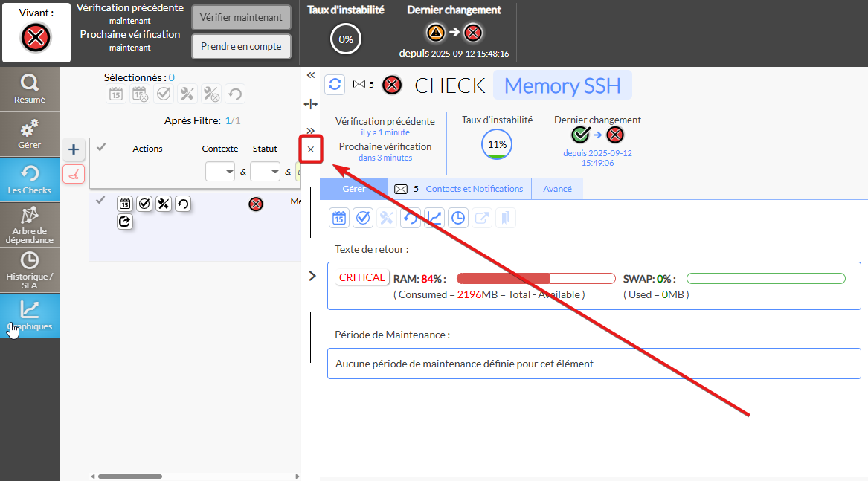Viewport: 868px width, 481px height.
Task: Click the calendar icon in the table row
Action: (125, 204)
